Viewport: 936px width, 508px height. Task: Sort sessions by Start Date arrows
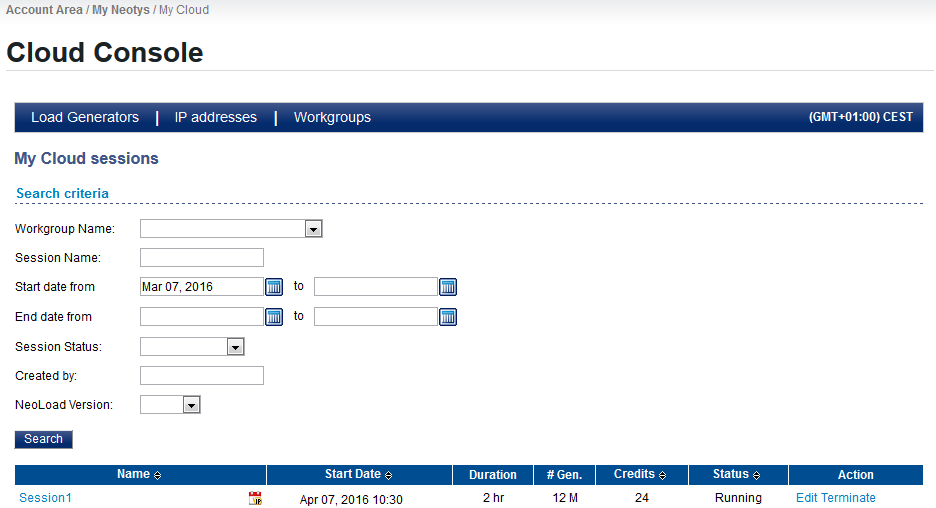[389, 475]
